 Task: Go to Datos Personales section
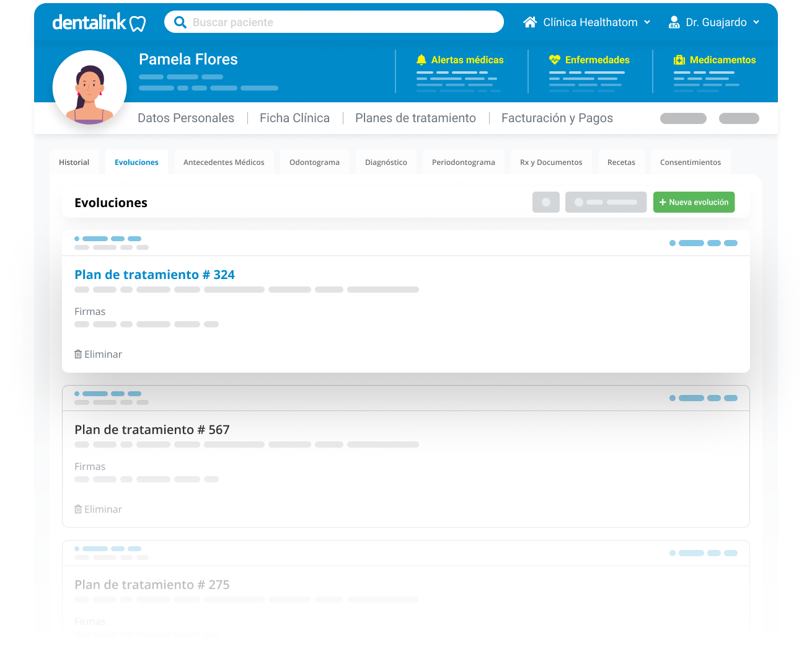[186, 118]
